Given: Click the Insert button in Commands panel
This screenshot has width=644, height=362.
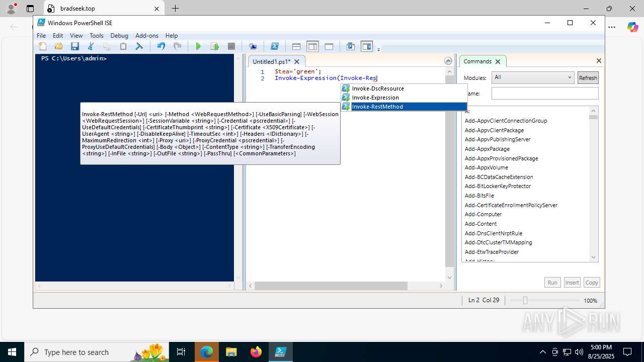Looking at the screenshot, I should point(572,283).
